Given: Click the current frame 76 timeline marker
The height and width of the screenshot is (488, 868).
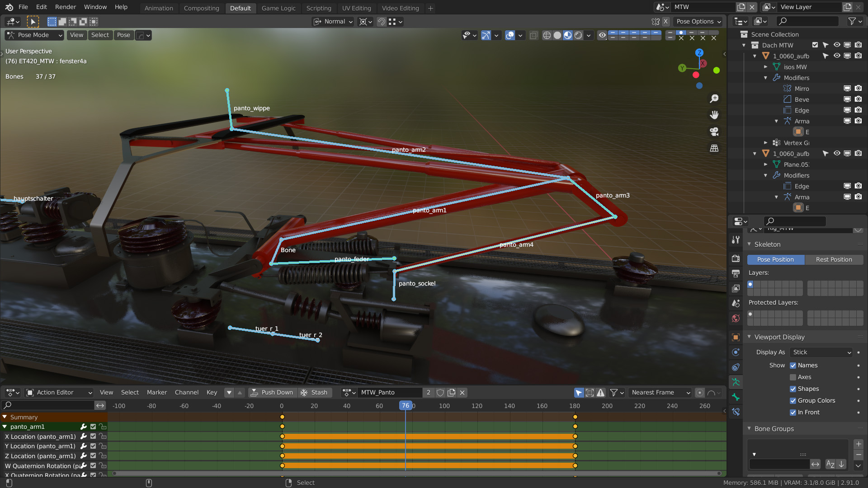Looking at the screenshot, I should 406,406.
